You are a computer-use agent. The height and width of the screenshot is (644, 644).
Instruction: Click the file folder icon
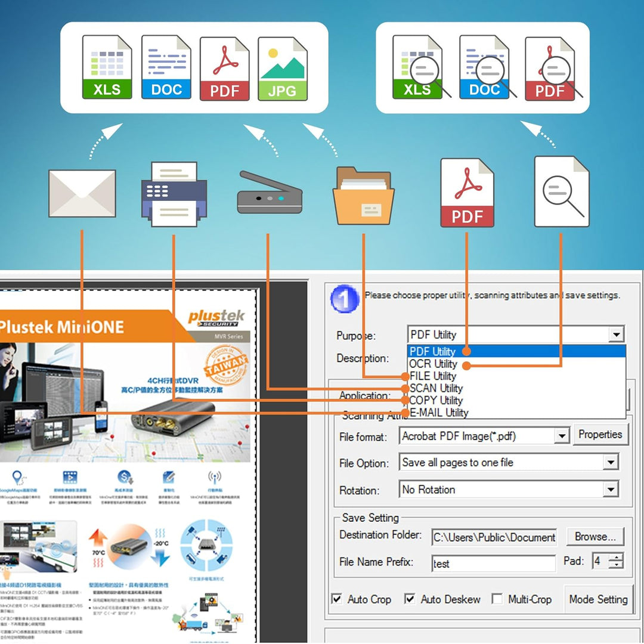(x=363, y=196)
